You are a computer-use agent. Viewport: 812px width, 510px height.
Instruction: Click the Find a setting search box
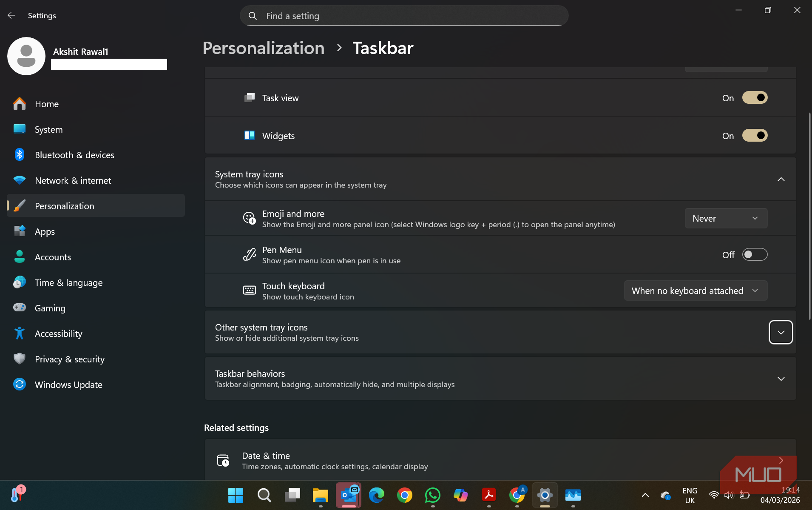(404, 16)
